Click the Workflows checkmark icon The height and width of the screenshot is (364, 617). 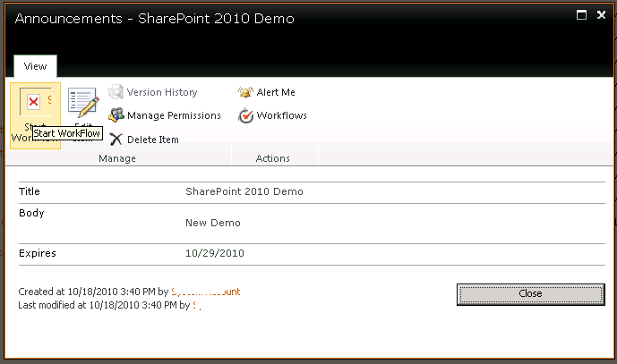tap(244, 115)
